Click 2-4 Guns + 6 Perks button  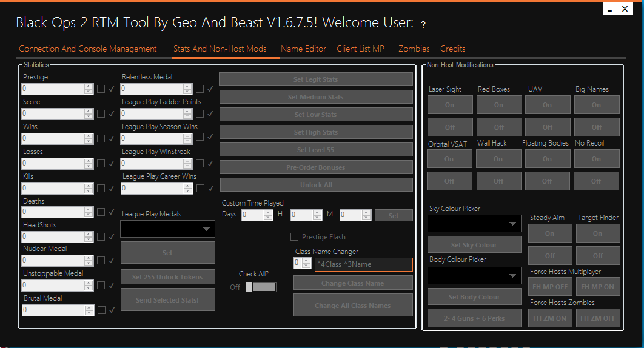[x=474, y=318]
